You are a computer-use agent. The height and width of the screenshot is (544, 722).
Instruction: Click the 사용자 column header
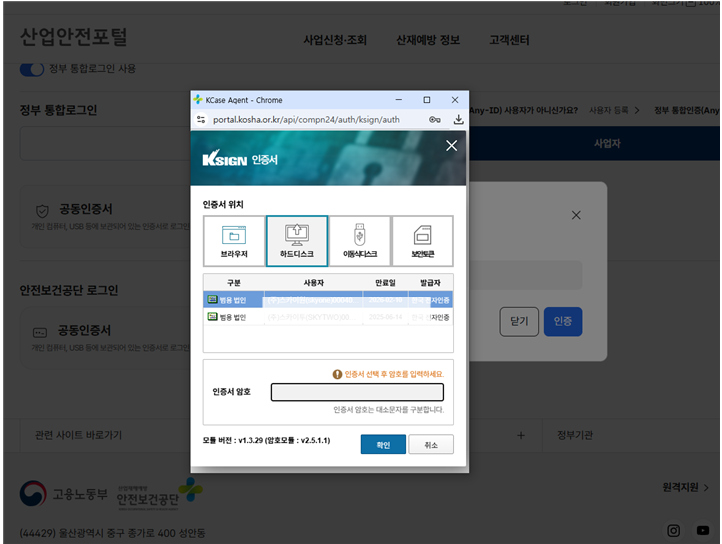[314, 282]
